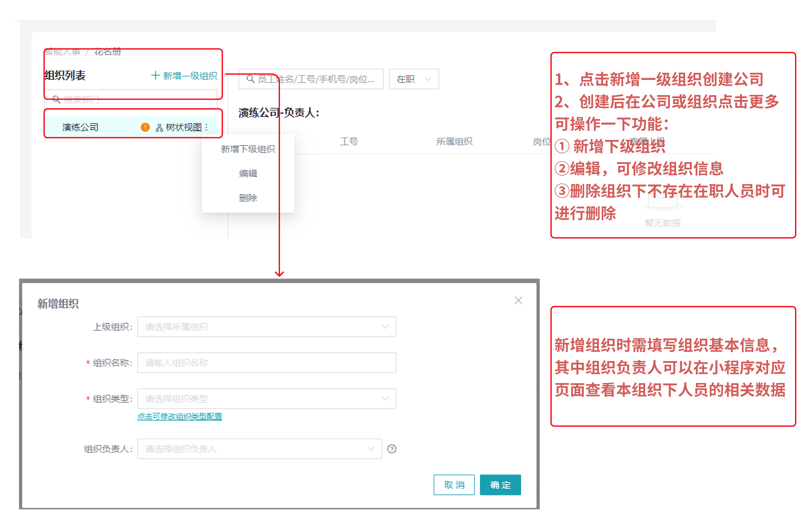Click the search icon in 搜索部门 box

coord(56,100)
